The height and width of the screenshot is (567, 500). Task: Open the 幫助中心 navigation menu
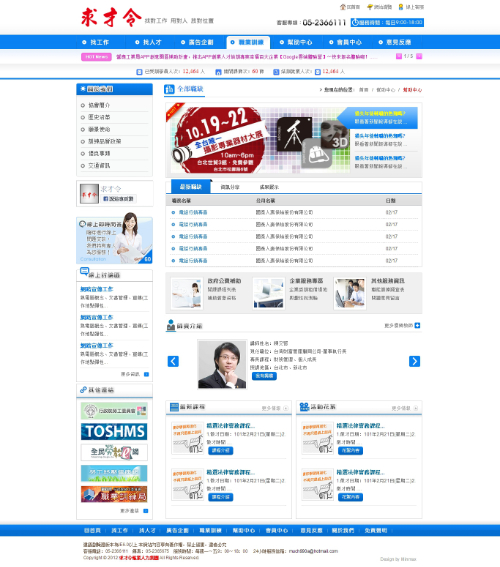coord(296,42)
